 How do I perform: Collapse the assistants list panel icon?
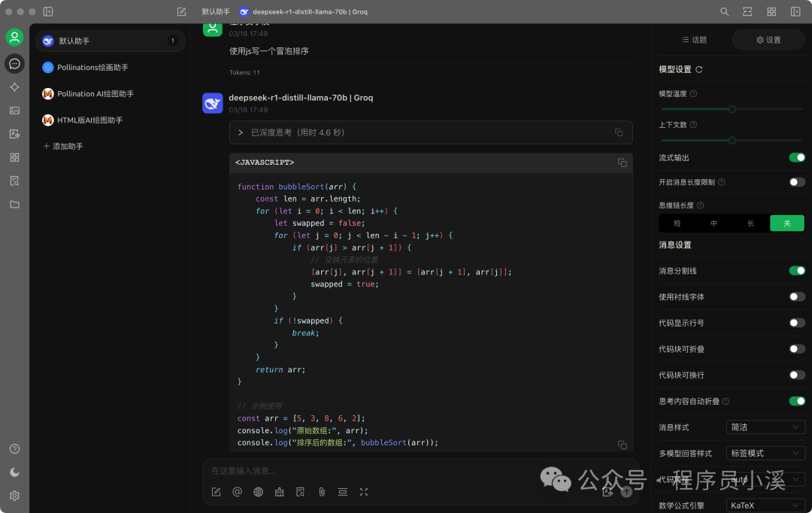(48, 11)
